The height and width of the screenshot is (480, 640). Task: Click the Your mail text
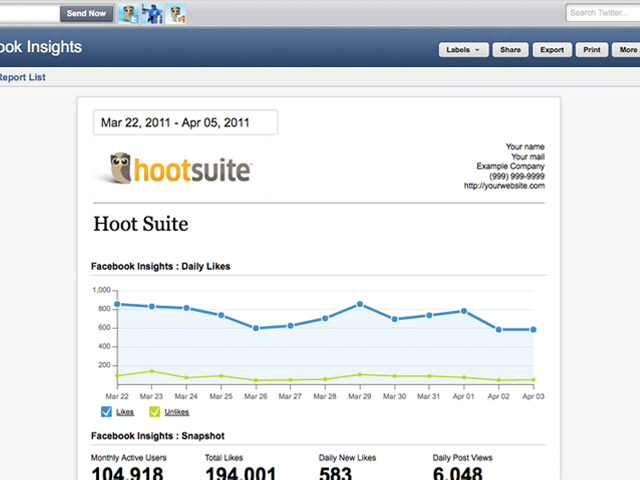528,156
